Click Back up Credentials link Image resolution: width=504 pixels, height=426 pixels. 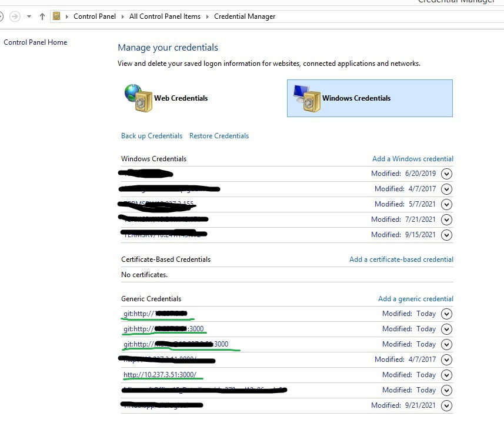pyautogui.click(x=152, y=136)
